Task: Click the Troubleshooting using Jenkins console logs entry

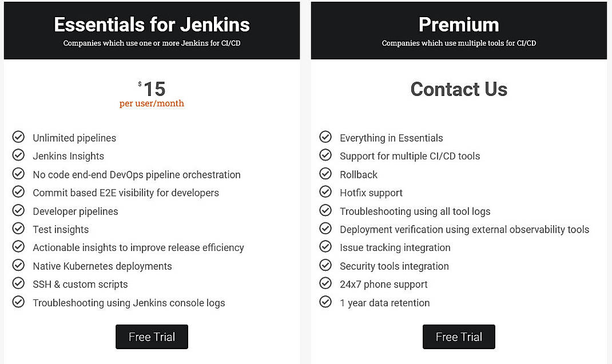Action: pyautogui.click(x=129, y=302)
